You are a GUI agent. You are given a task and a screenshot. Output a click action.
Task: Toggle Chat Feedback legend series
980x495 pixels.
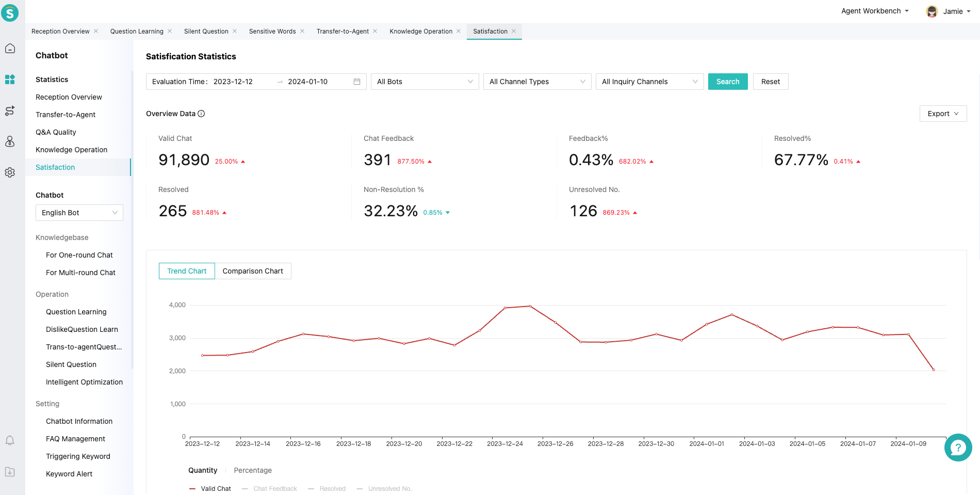(269, 489)
